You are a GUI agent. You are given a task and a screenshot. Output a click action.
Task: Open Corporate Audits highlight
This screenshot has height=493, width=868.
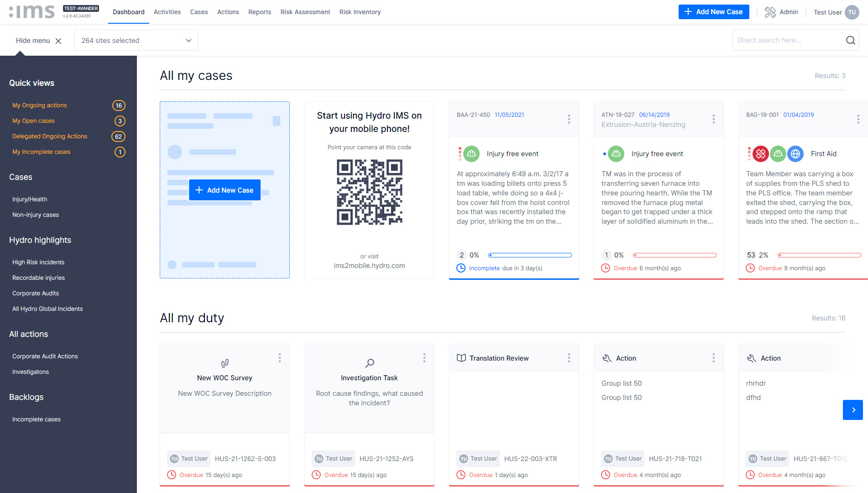[x=36, y=293]
